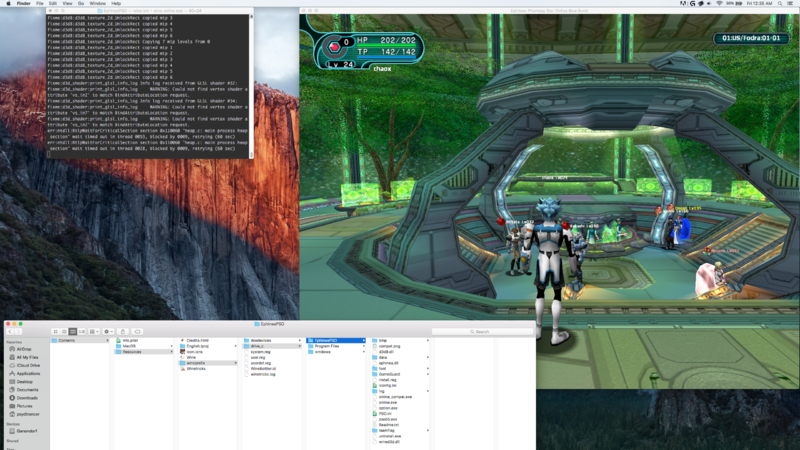
Task: Select Applications in Finder sidebar
Action: click(28, 373)
